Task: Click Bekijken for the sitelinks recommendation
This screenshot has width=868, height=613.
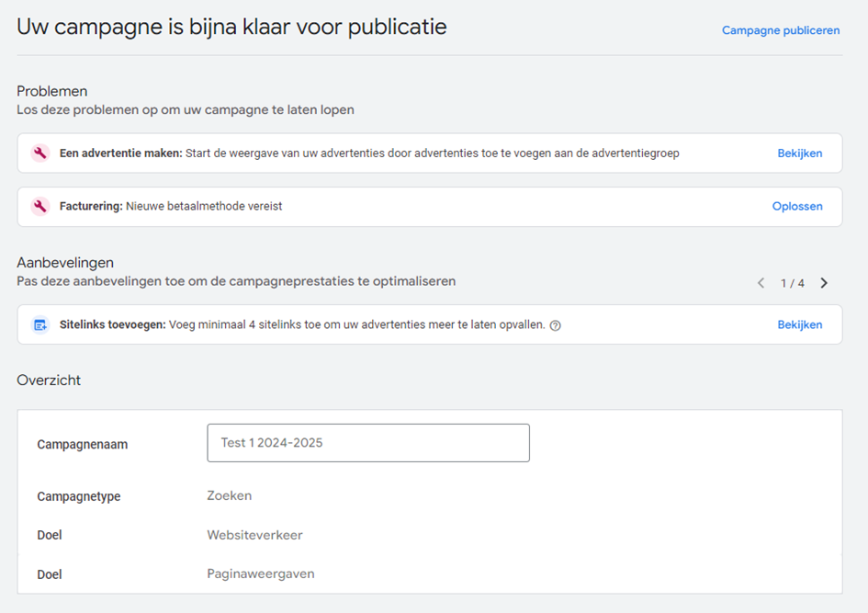Action: click(x=799, y=324)
